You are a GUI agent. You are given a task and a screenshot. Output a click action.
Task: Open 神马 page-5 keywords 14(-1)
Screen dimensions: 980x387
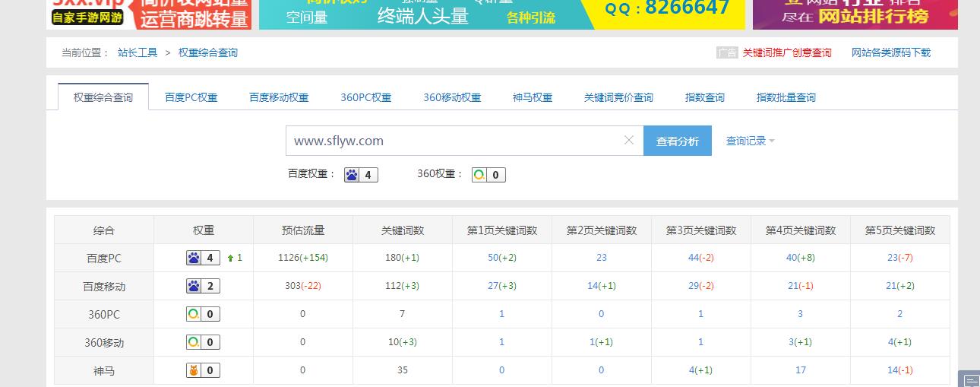[900, 370]
